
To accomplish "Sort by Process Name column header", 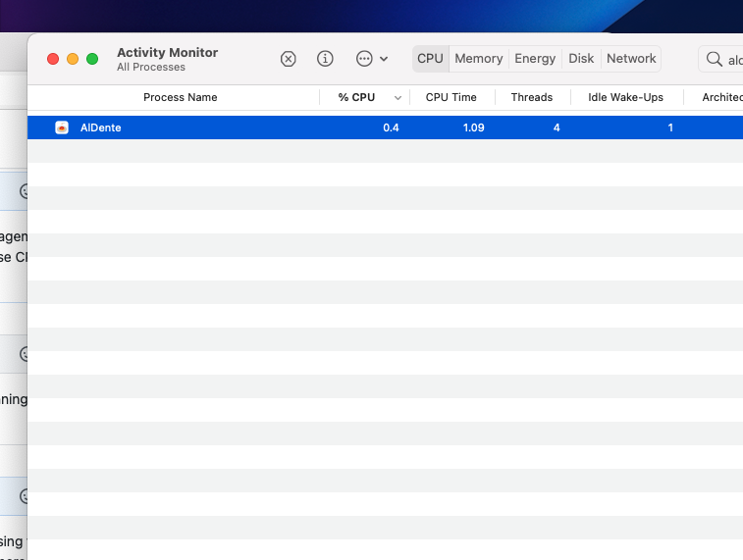I will click(x=180, y=97).
